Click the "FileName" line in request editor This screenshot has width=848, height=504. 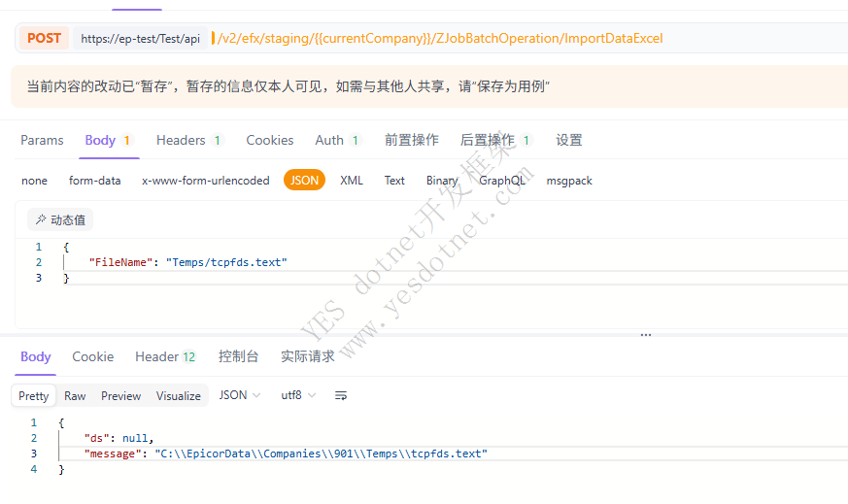(x=188, y=262)
